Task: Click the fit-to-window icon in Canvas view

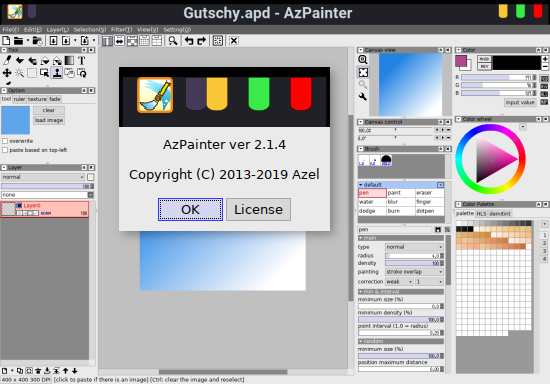Action: click(363, 72)
